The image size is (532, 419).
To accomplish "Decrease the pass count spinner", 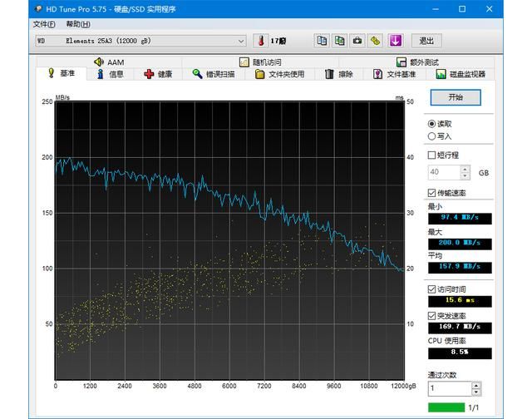I will click(x=476, y=392).
